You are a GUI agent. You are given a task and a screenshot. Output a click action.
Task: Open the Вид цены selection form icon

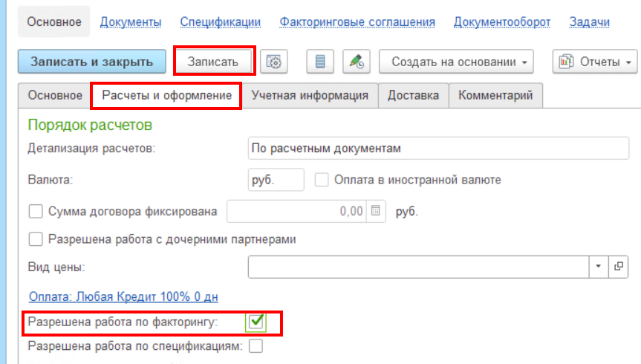(x=619, y=267)
